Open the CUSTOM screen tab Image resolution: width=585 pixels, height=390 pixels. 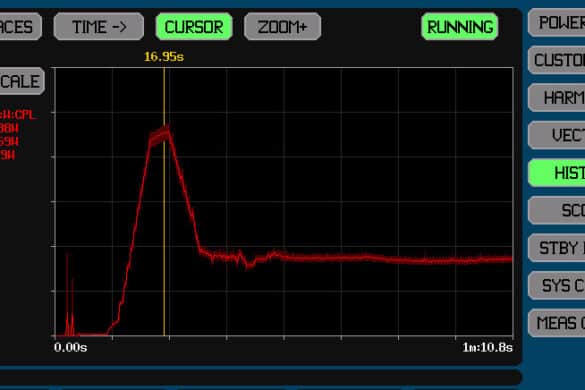click(x=557, y=60)
